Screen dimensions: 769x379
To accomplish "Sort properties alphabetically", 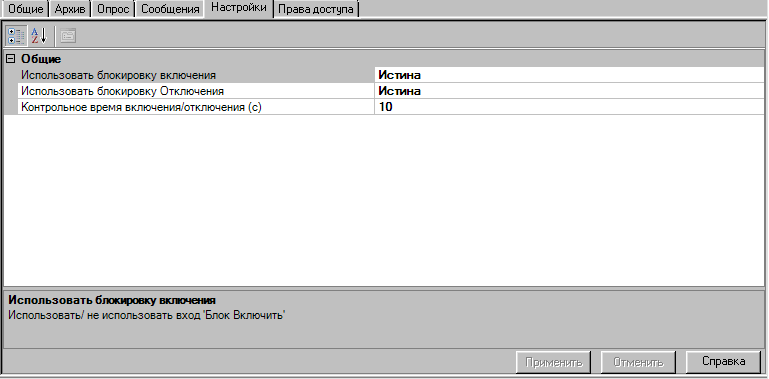I will tap(39, 36).
